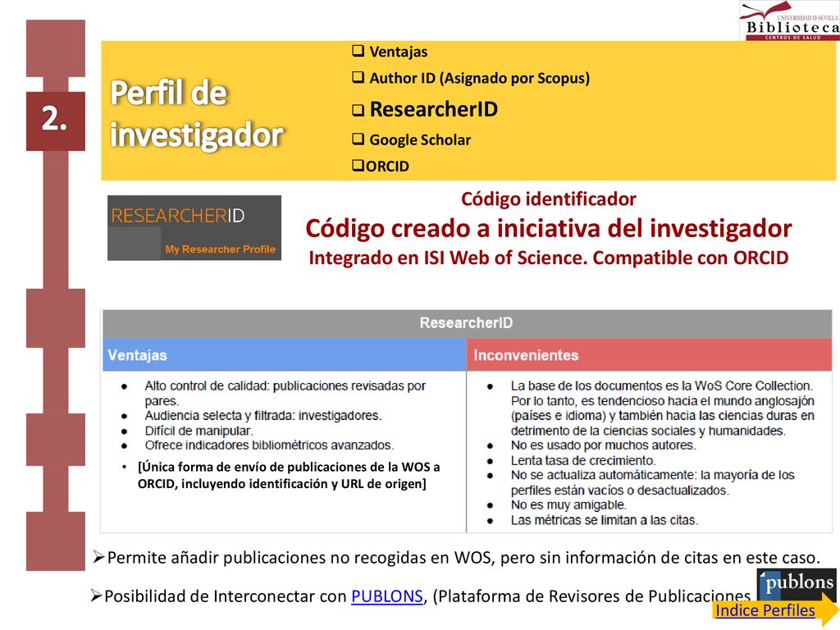Click the ResearcherID My Researcher Profile banner
Image resolution: width=840 pixels, height=630 pixels.
point(194,228)
